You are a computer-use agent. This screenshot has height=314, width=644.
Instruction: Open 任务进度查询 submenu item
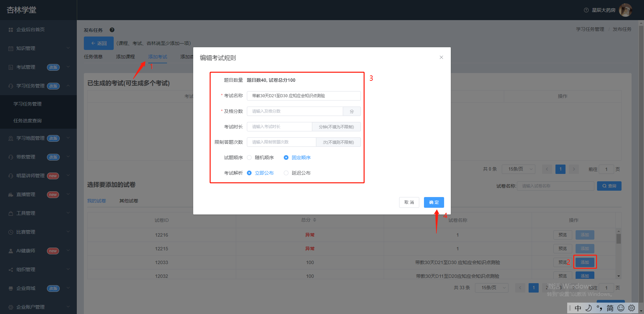[28, 121]
